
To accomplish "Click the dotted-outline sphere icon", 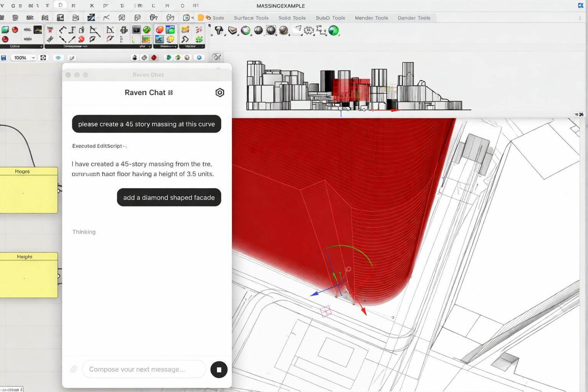I will click(x=271, y=31).
